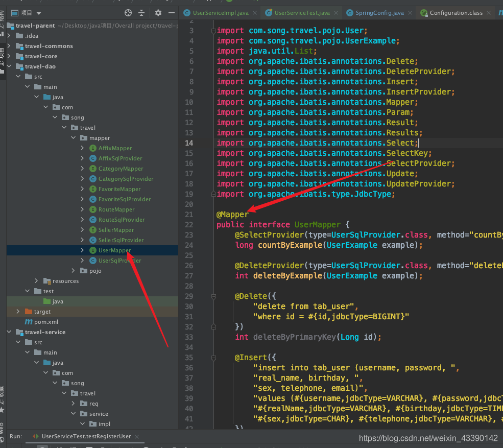Fold imports using gutter toggle at line 3

pyautogui.click(x=213, y=31)
